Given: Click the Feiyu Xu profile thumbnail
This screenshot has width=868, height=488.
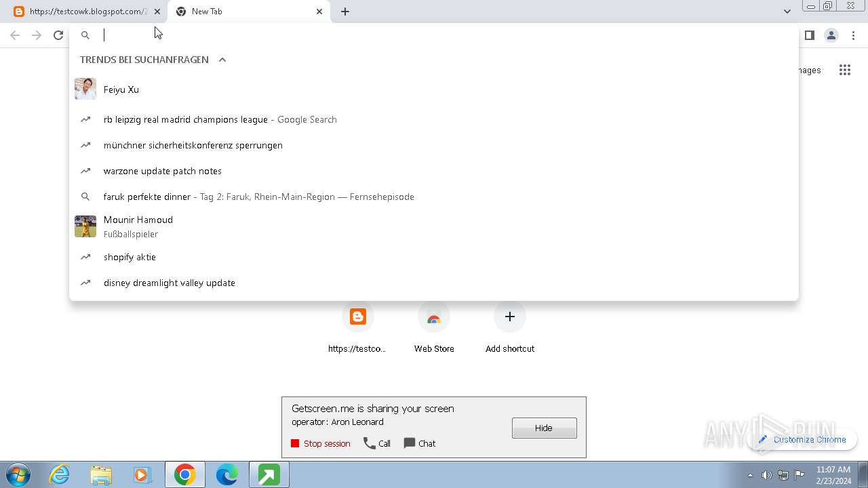Looking at the screenshot, I should point(85,89).
